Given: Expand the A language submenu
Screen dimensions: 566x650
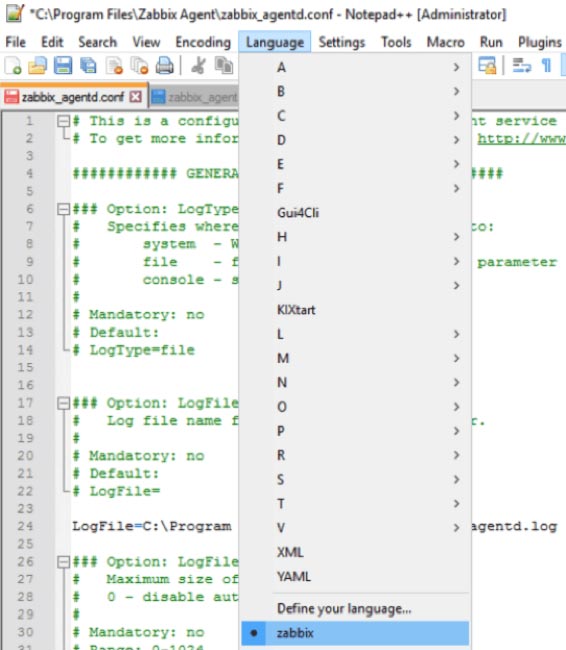Looking at the screenshot, I should (355, 67).
